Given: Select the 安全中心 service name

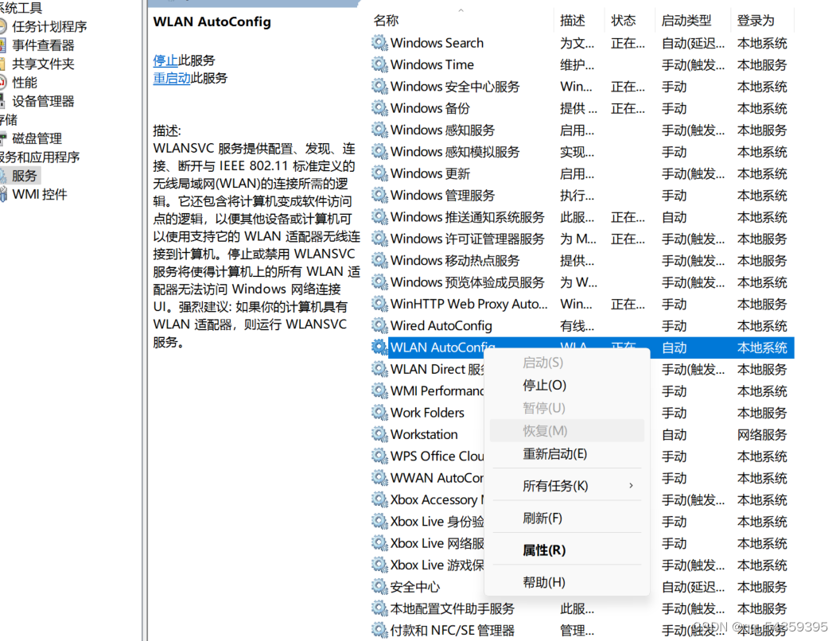Looking at the screenshot, I should [x=415, y=587].
